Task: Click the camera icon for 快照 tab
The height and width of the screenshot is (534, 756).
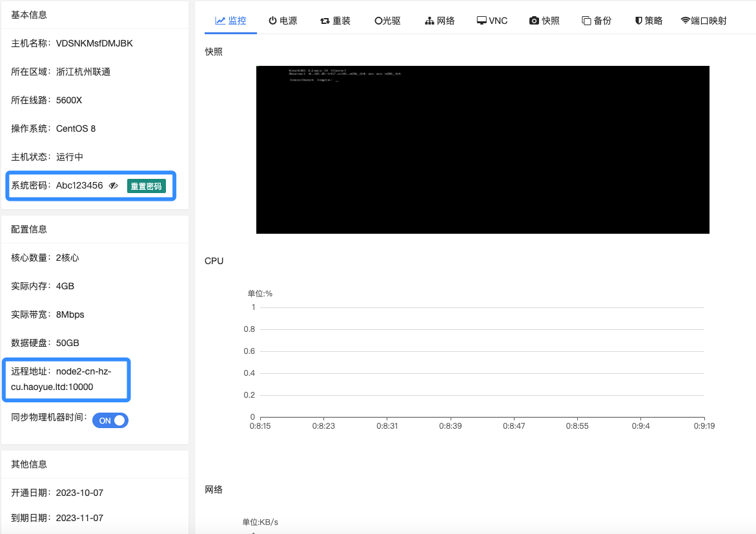Action: 534,21
